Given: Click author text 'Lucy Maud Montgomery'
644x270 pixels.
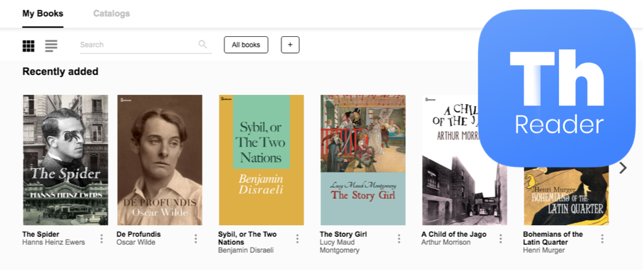Looking at the screenshot, I should [x=339, y=247].
